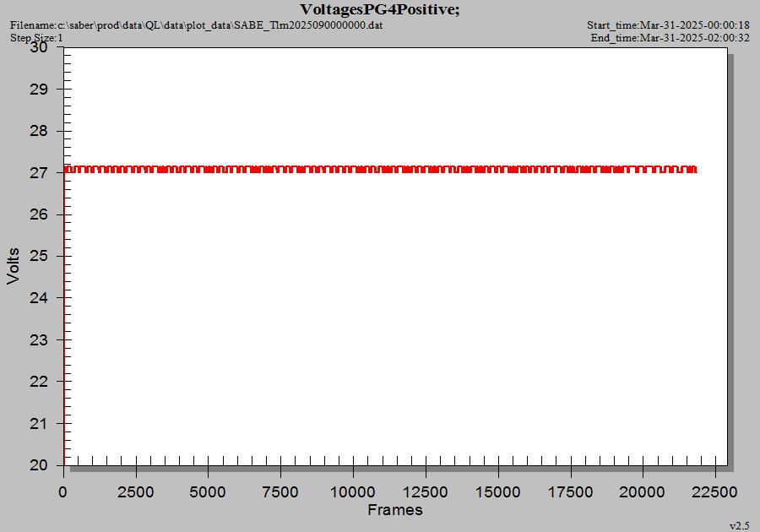Click the red voltage trace near 27 volts
The width and height of the screenshot is (760, 532).
tap(381, 169)
